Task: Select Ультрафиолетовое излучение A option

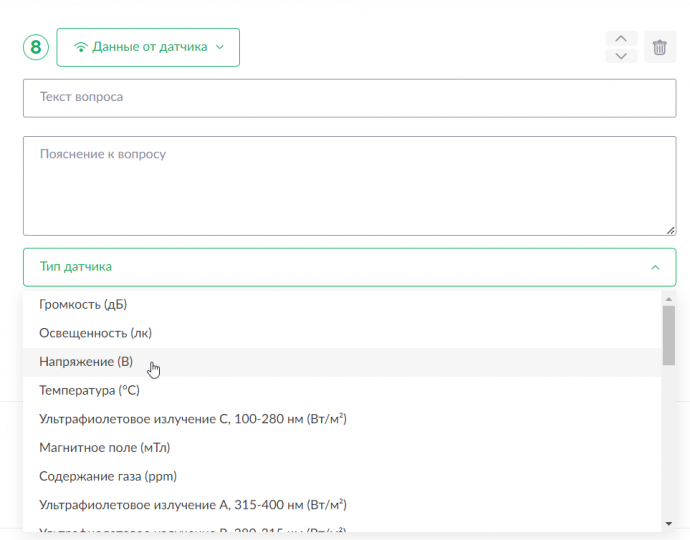Action: click(x=342, y=505)
